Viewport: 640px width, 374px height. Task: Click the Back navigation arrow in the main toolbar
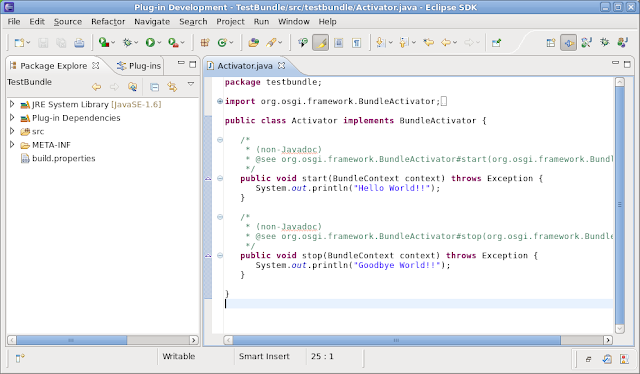pyautogui.click(x=446, y=42)
